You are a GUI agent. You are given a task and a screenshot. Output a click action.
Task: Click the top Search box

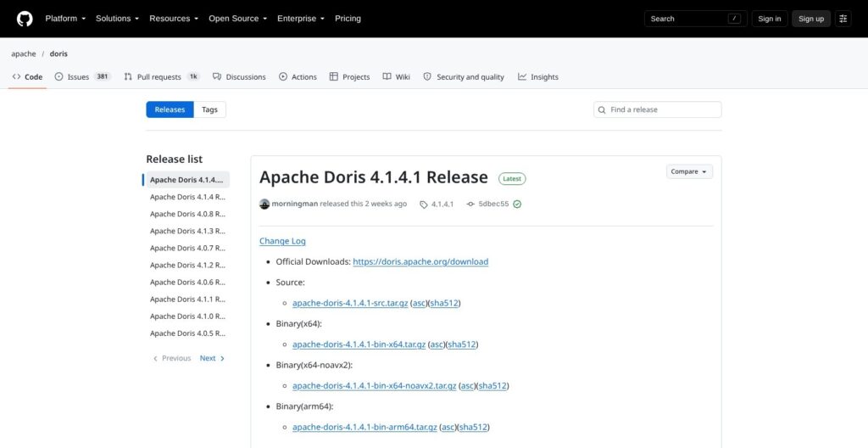696,19
